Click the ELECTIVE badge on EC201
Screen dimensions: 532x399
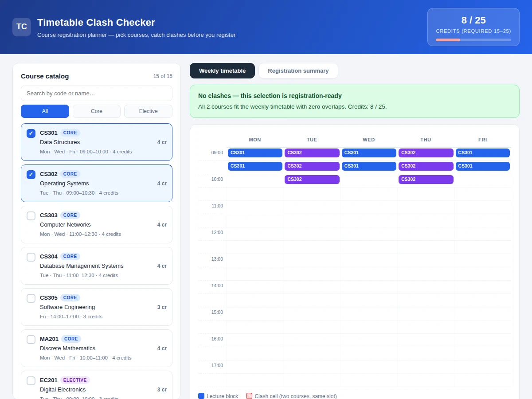pyautogui.click(x=75, y=380)
